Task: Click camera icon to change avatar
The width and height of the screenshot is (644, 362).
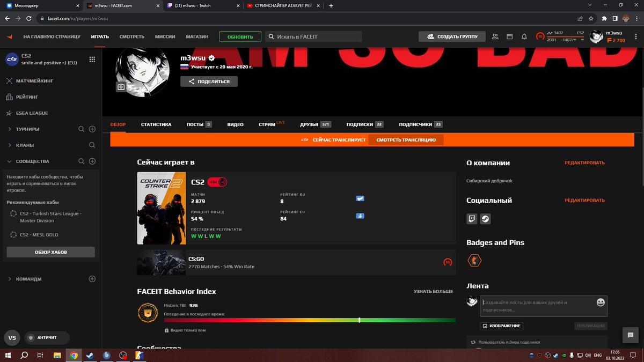Action: tap(121, 86)
